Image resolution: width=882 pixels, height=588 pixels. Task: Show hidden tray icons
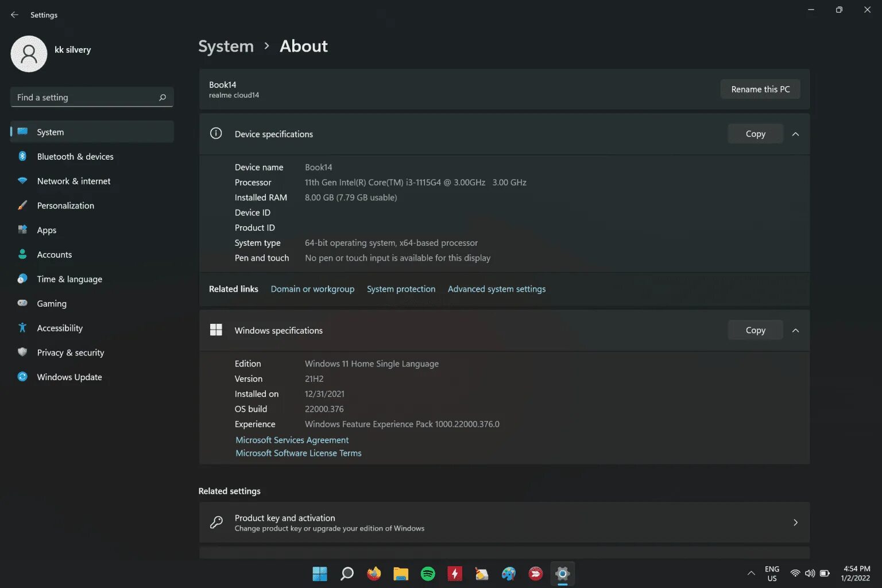click(751, 573)
